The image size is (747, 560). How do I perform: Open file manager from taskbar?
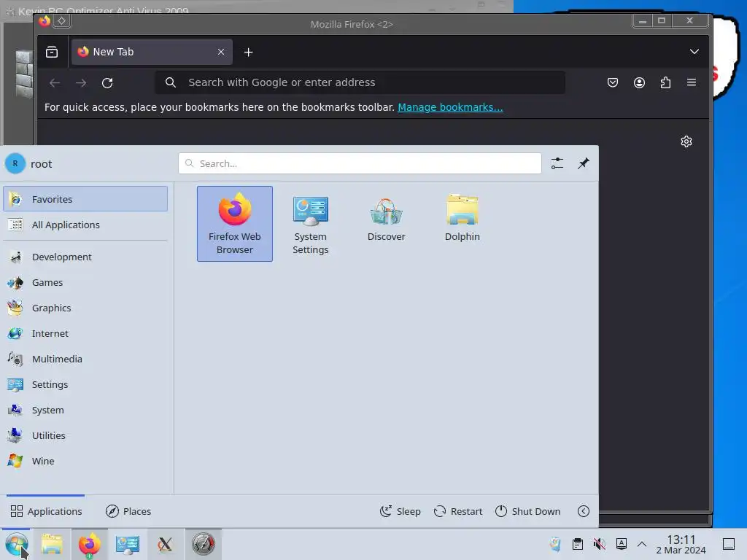[x=52, y=544]
